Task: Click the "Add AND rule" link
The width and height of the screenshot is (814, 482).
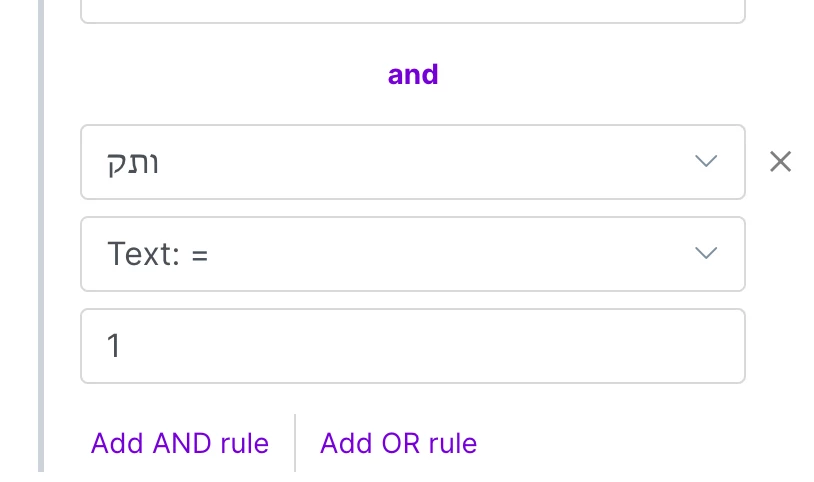Action: [180, 443]
